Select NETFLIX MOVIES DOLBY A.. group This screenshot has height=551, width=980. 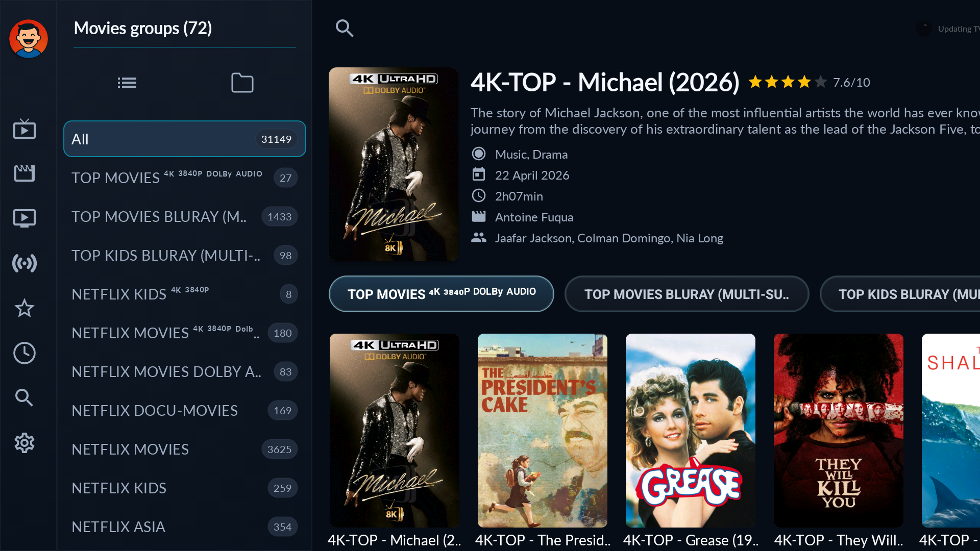pos(185,371)
